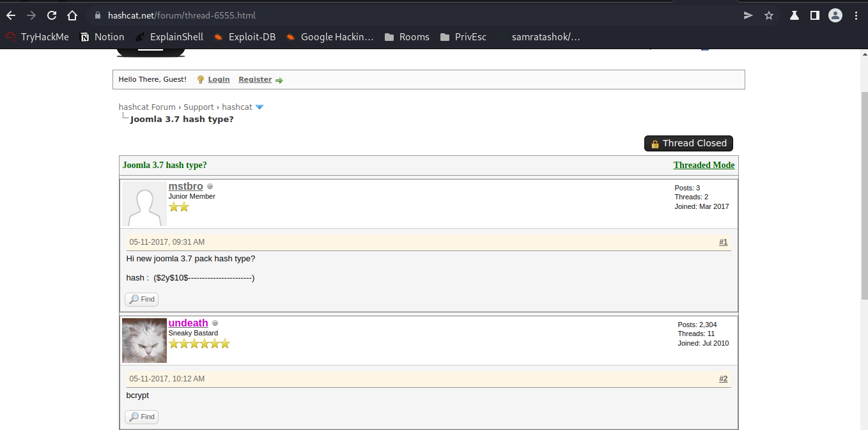Open the samratashok bookmark

[539, 37]
